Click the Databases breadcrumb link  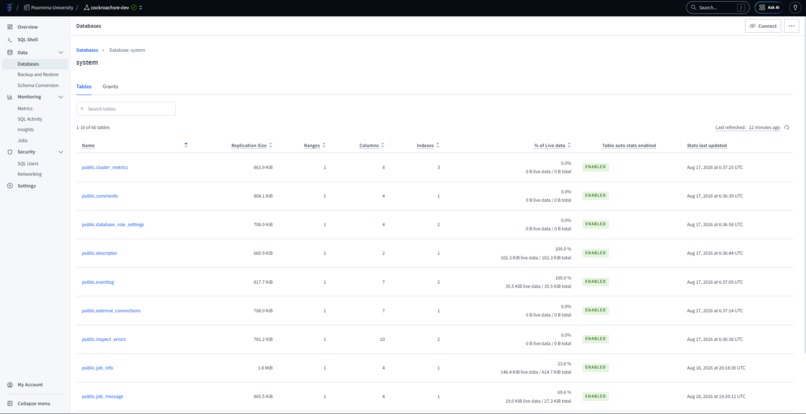87,50
